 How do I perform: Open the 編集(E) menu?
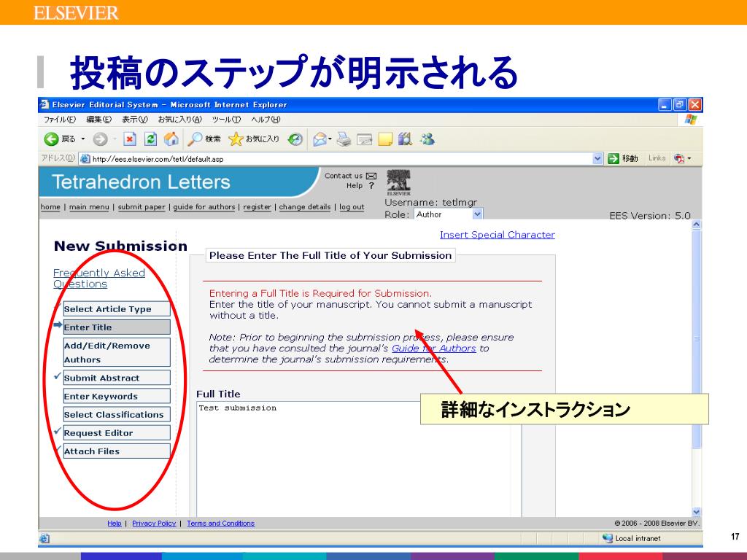point(99,120)
